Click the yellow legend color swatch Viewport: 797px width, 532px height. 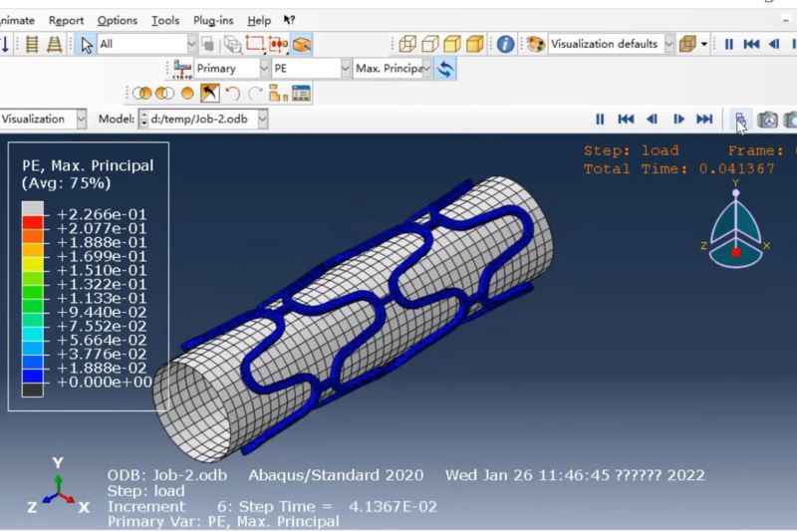point(33,264)
